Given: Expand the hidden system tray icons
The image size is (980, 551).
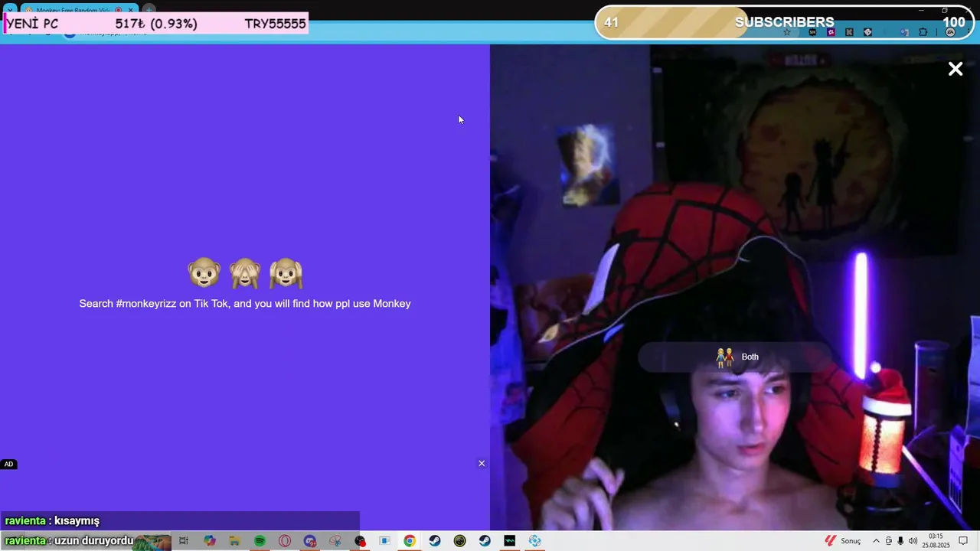Looking at the screenshot, I should click(877, 541).
